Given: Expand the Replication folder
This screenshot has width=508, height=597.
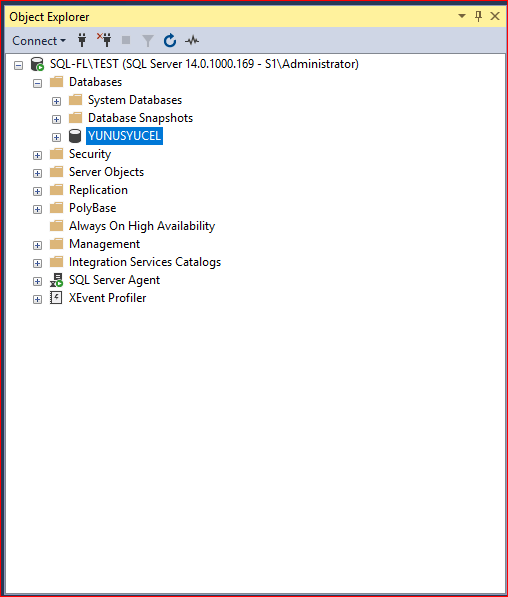Looking at the screenshot, I should click(37, 191).
